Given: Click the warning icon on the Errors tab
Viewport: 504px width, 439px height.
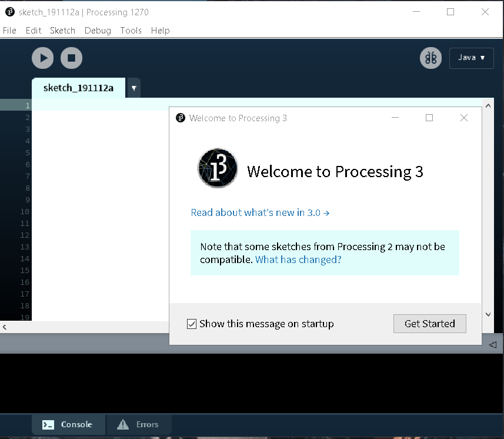Looking at the screenshot, I should click(122, 424).
